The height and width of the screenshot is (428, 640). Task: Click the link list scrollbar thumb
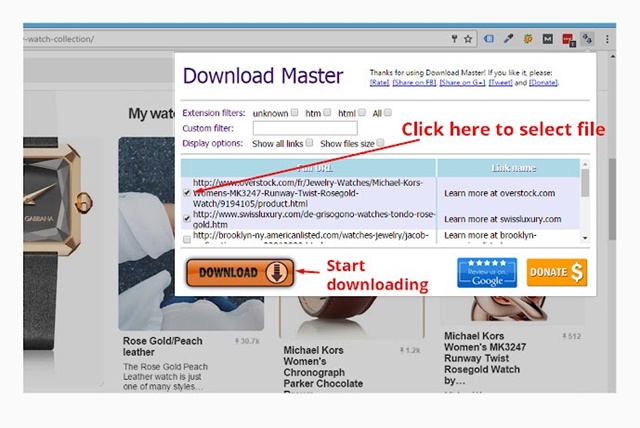click(585, 183)
